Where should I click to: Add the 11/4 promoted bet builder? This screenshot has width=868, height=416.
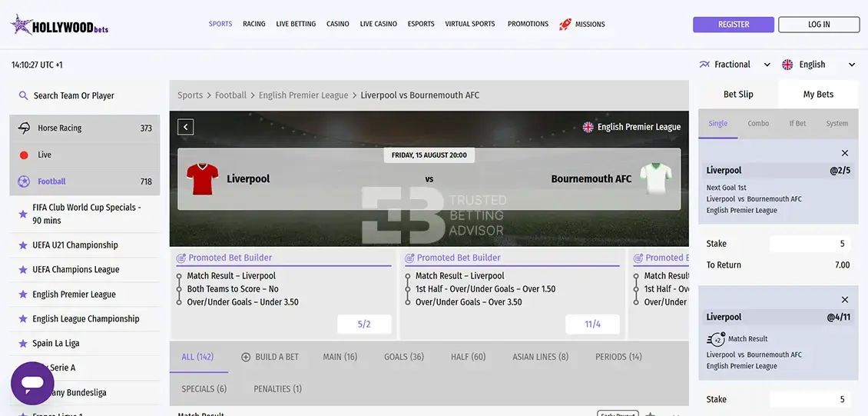[x=592, y=324]
